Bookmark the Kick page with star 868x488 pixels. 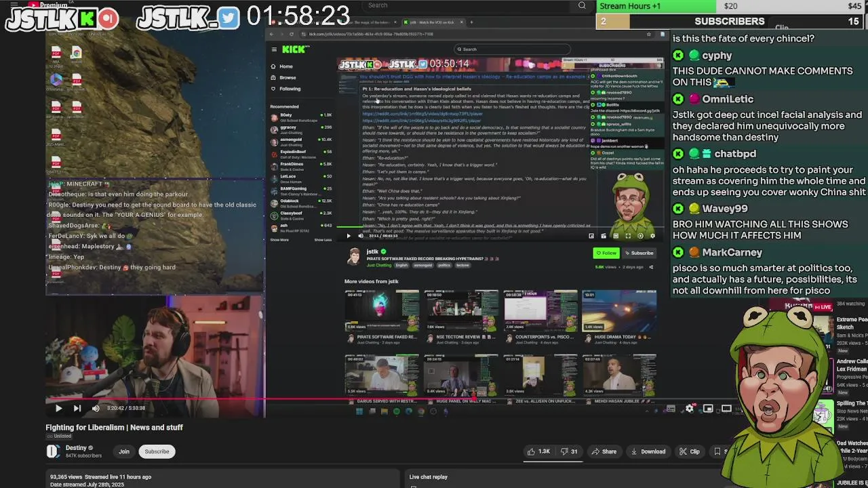point(649,34)
